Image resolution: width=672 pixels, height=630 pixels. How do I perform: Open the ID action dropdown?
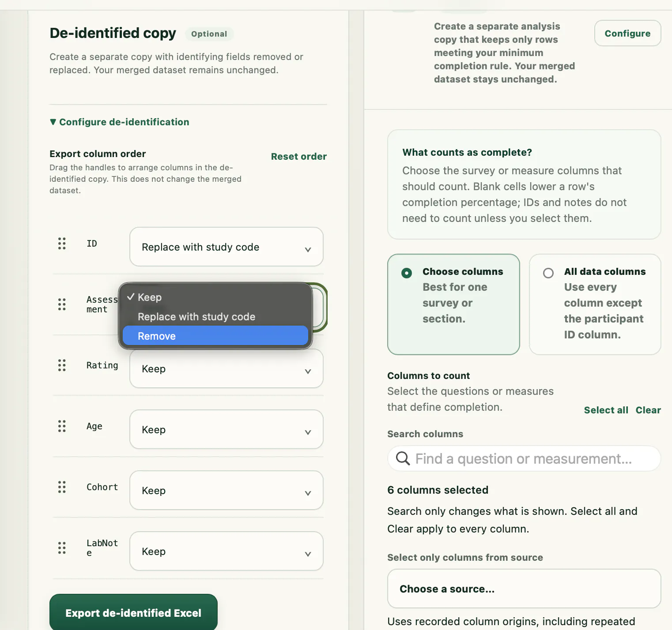[x=227, y=247]
